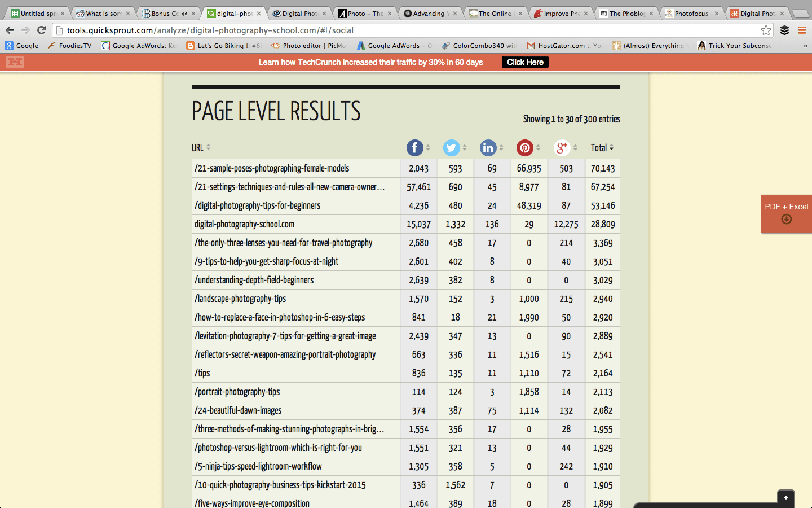The width and height of the screenshot is (812, 508).
Task: Open Google bookmark in bookmarks bar
Action: (x=22, y=46)
